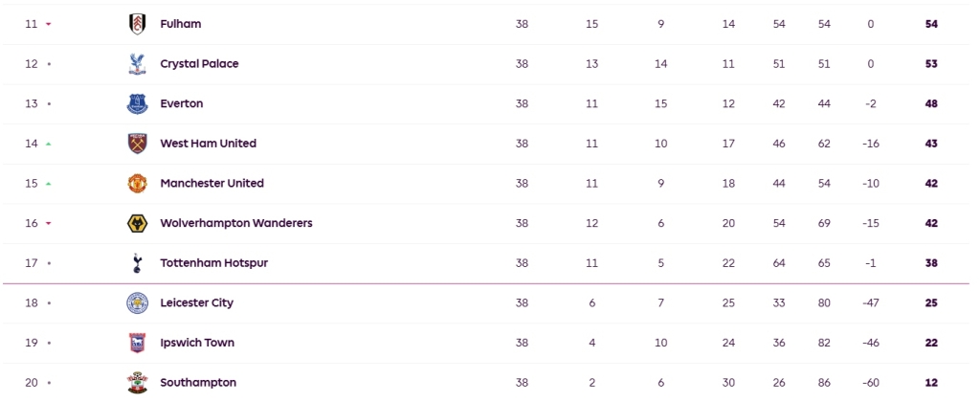Image resolution: width=980 pixels, height=402 pixels.
Task: Click the red down arrow beside position 11
Action: (49, 24)
